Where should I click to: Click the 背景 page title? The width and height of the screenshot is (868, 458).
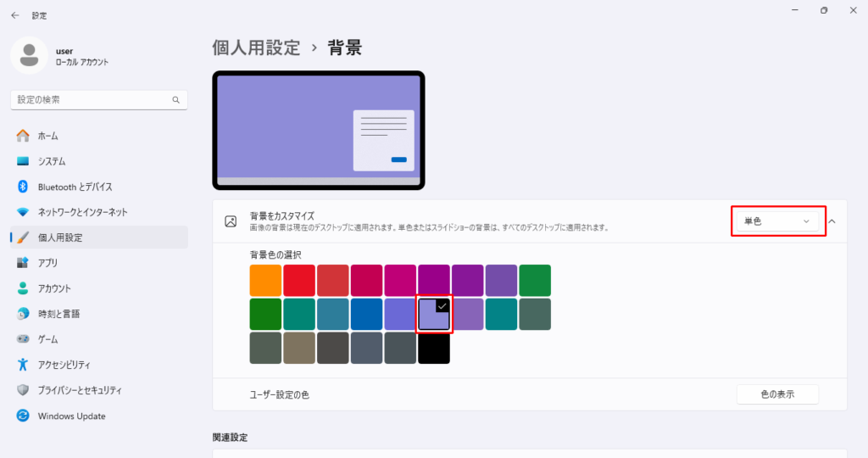click(345, 47)
